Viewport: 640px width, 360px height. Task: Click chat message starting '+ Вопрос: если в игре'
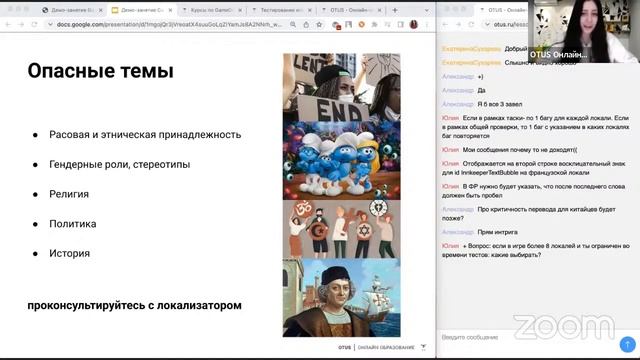[536, 250]
